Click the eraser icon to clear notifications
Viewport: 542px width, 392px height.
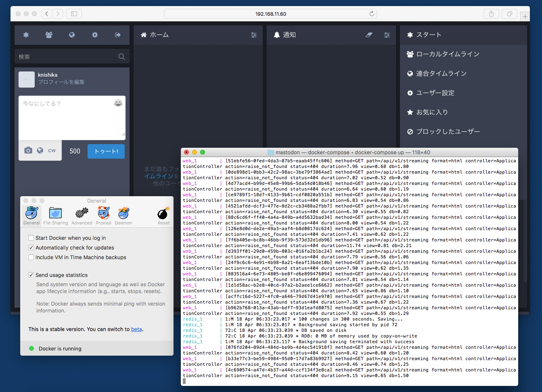(369, 35)
